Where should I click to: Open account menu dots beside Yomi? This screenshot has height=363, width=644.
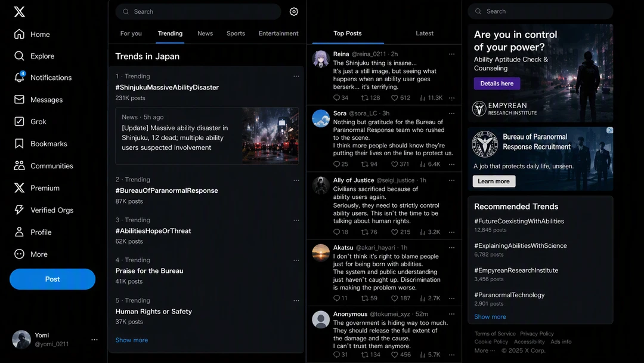coord(94,340)
